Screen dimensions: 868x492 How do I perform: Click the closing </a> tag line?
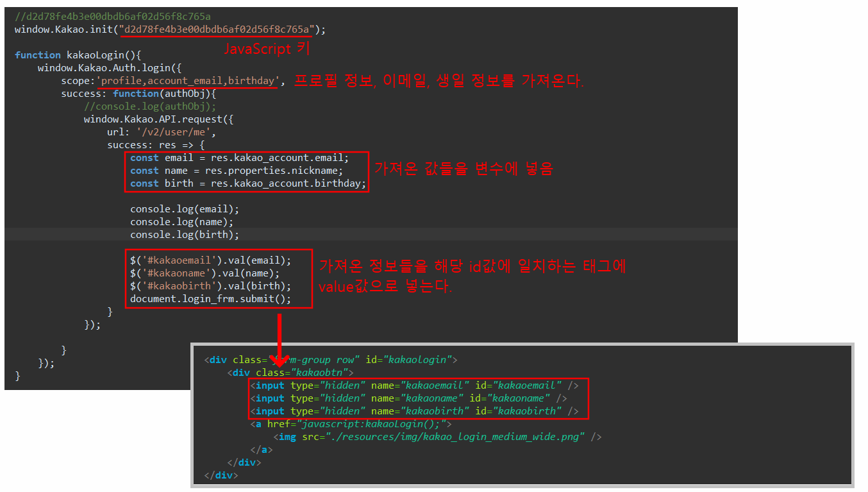262,450
